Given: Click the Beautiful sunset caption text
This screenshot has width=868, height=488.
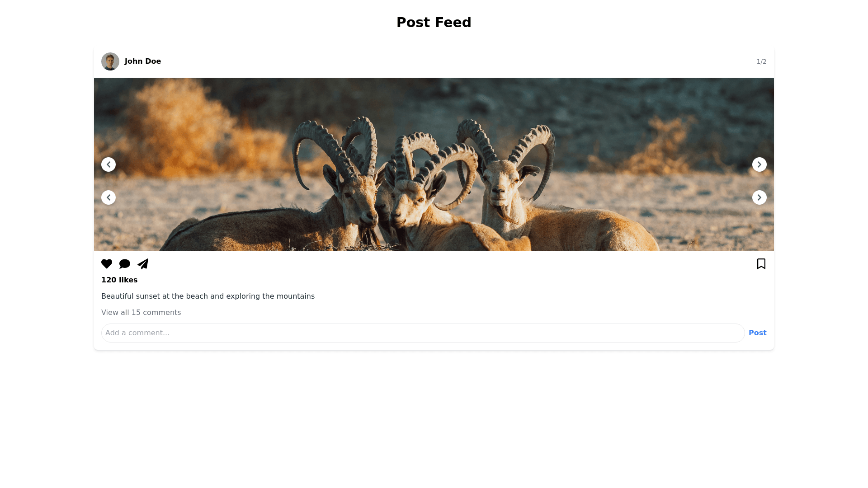Looking at the screenshot, I should (x=208, y=296).
